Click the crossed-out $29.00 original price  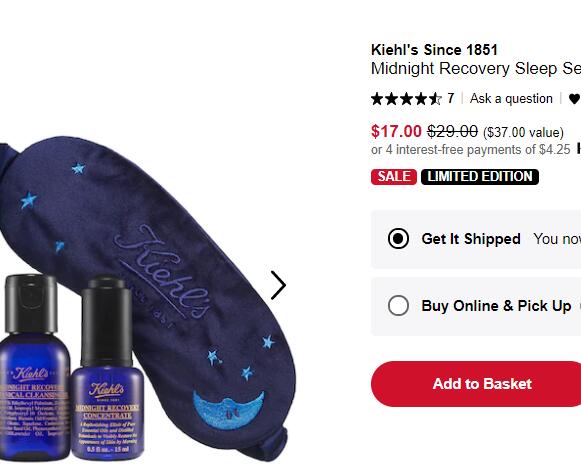click(452, 131)
